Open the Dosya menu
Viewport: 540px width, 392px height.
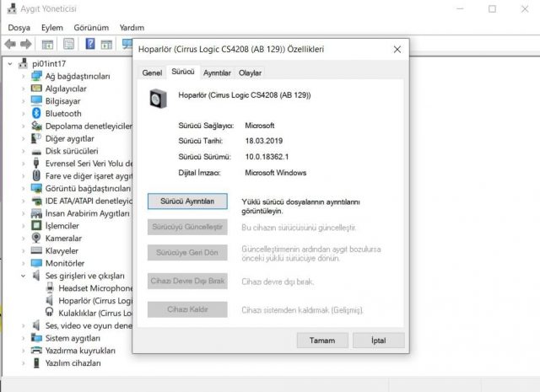pos(19,28)
